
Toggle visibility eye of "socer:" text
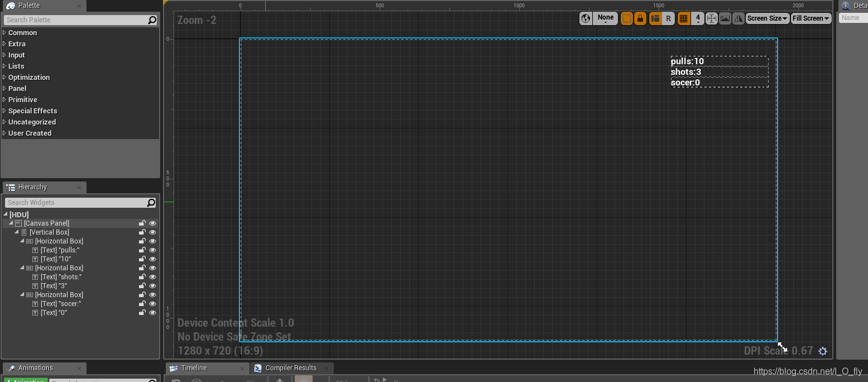[x=152, y=304]
